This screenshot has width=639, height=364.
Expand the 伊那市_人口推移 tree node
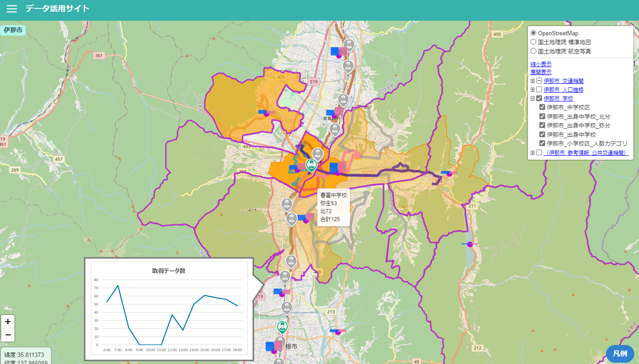(532, 90)
